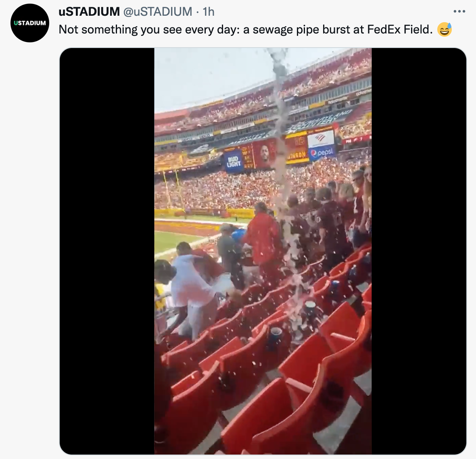
Task: Open the three-dot more options menu
Action: [x=459, y=12]
